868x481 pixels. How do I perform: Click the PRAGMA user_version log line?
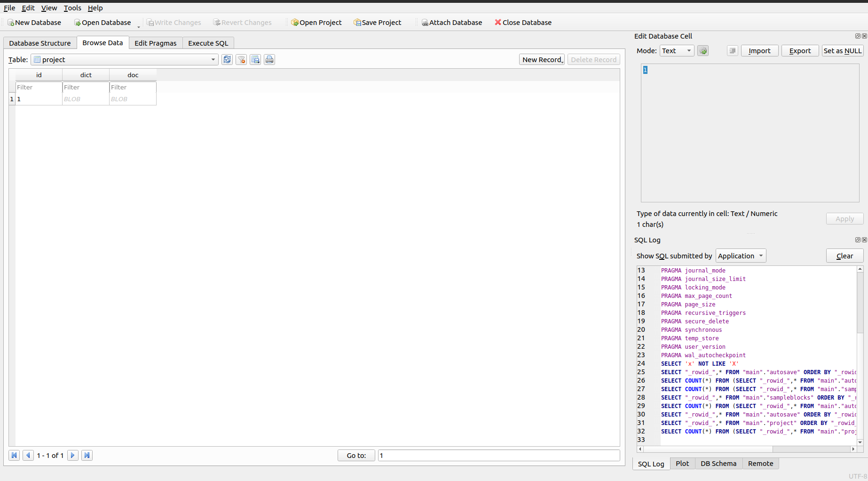[x=693, y=347]
